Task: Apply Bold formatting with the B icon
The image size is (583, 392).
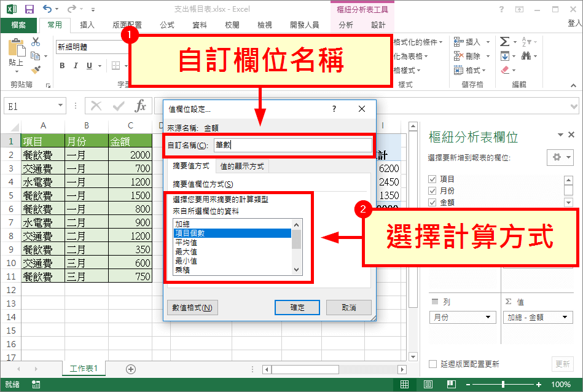Action: tap(64, 65)
